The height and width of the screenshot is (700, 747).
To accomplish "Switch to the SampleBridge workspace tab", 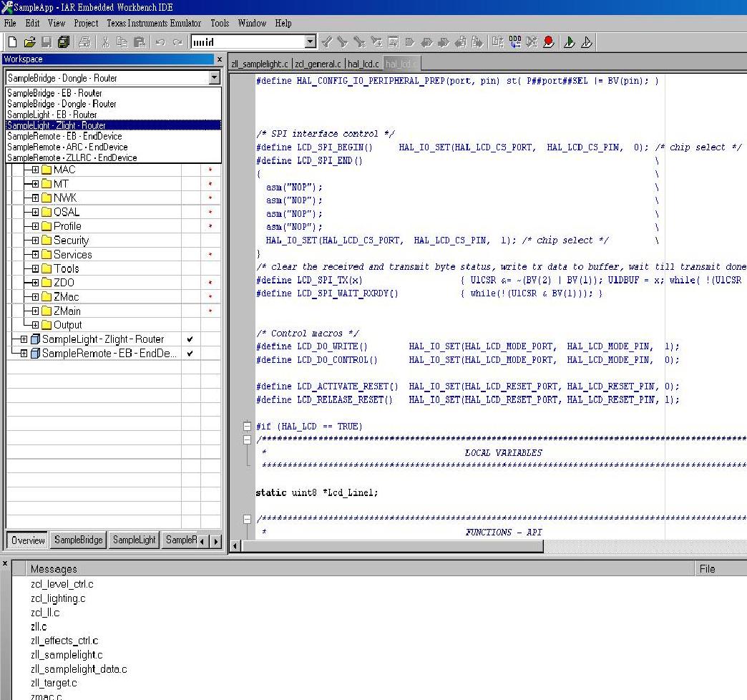I will 78,540.
